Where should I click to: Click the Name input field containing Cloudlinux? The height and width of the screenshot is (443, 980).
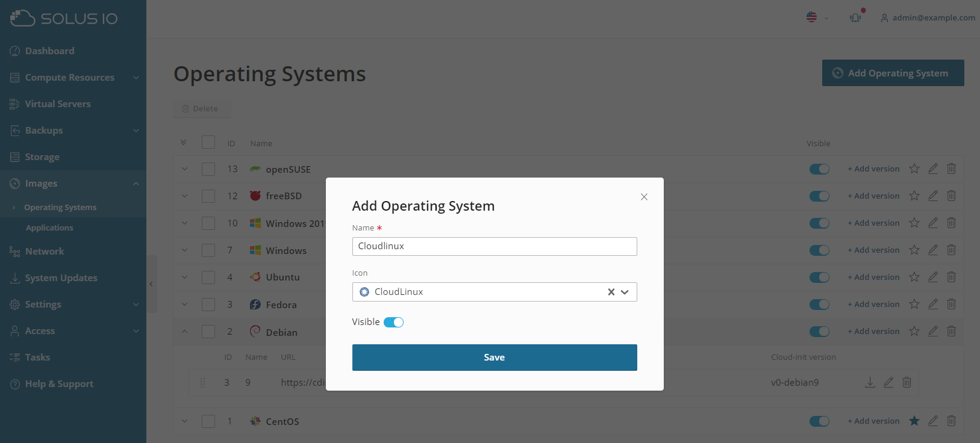pos(495,246)
